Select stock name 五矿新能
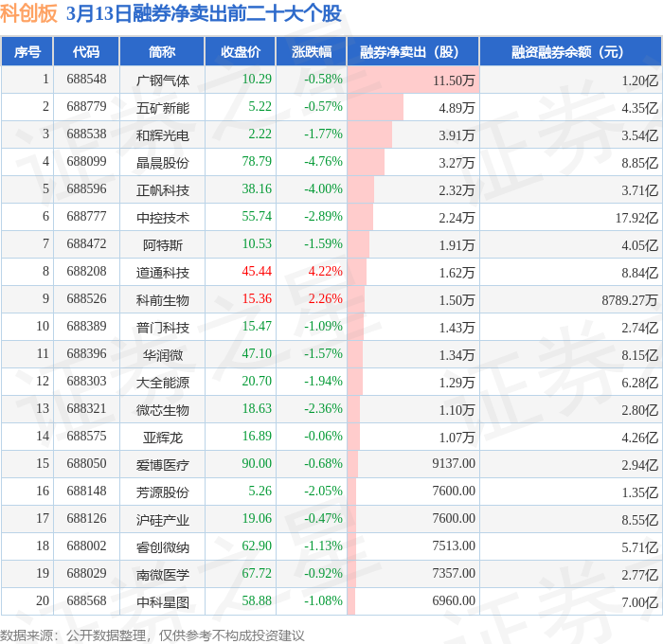This screenshot has height=644, width=663. (x=162, y=108)
